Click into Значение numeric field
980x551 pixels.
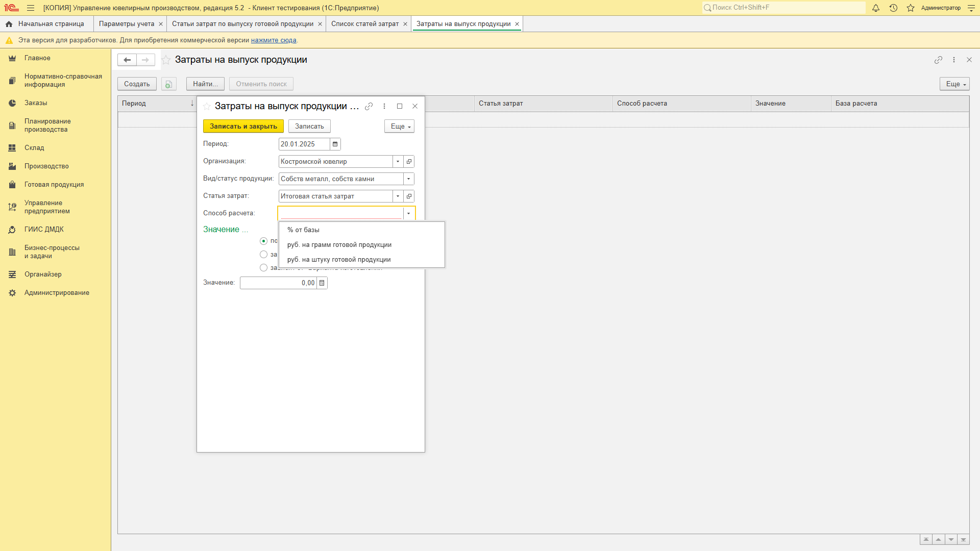(278, 283)
